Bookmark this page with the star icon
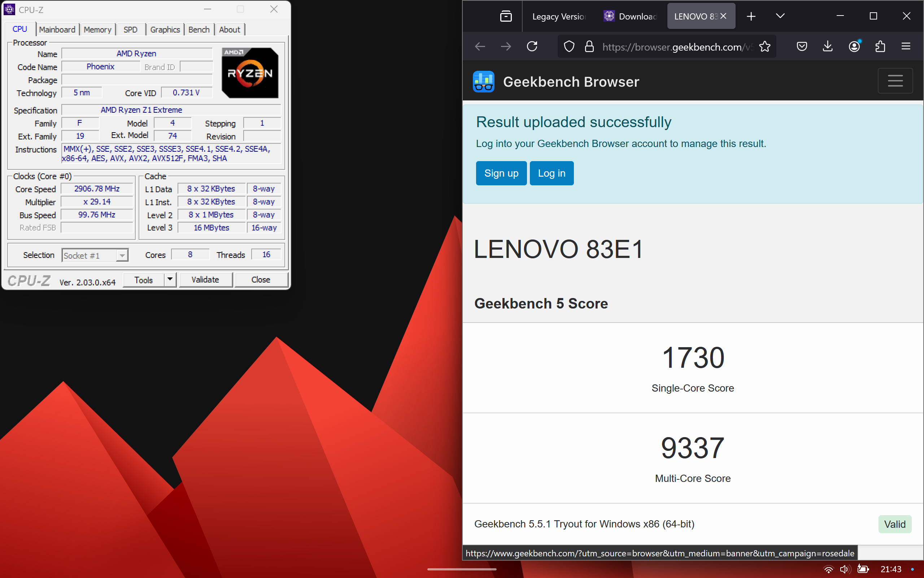This screenshot has width=924, height=578. coord(765,47)
